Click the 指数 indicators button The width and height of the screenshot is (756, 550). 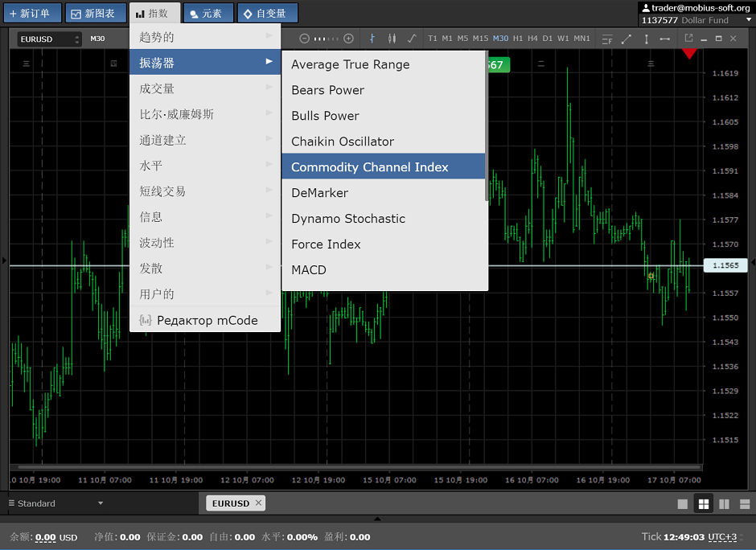pos(154,13)
